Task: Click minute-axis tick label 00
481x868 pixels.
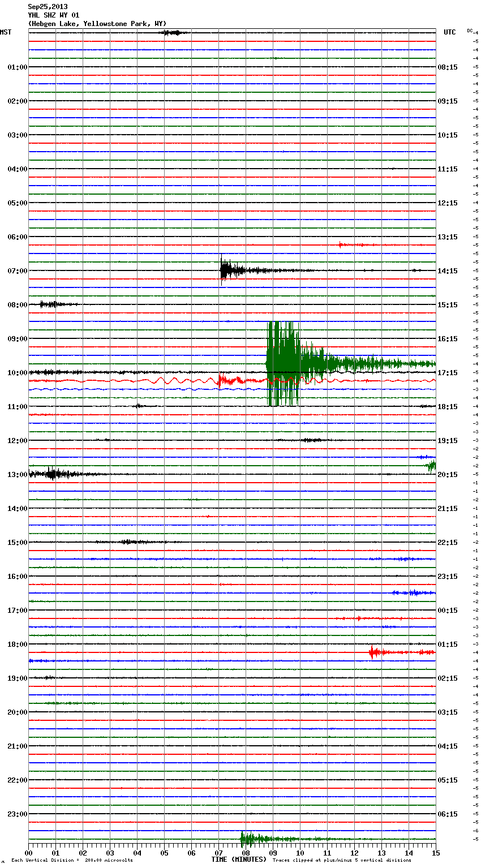Action: [28, 853]
